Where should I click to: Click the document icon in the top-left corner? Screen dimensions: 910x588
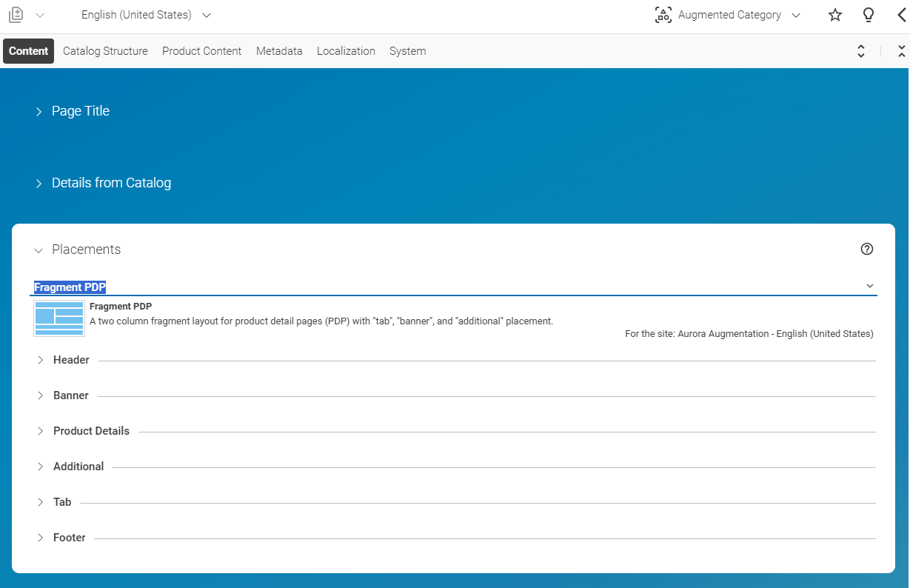(16, 14)
